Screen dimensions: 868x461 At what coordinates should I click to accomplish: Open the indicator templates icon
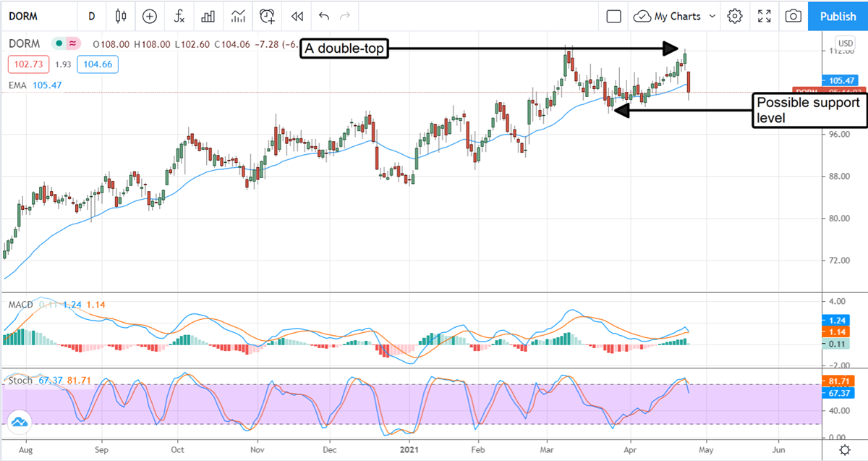click(x=238, y=16)
